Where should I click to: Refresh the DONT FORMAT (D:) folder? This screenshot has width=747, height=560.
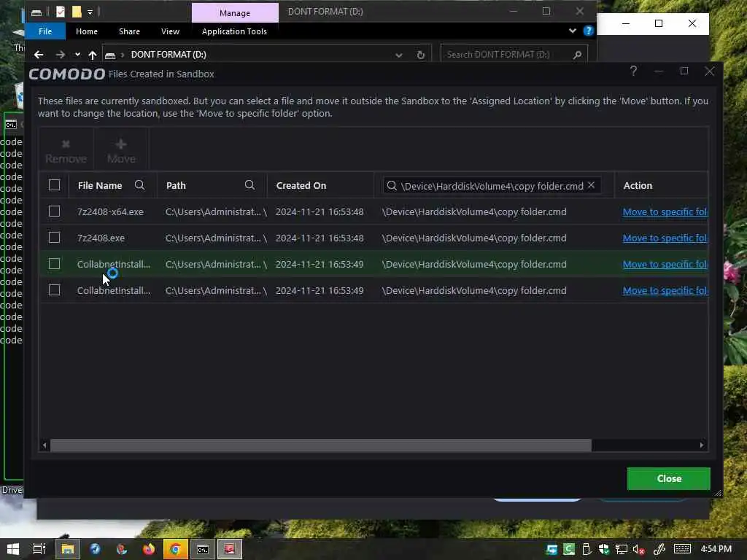coord(421,55)
